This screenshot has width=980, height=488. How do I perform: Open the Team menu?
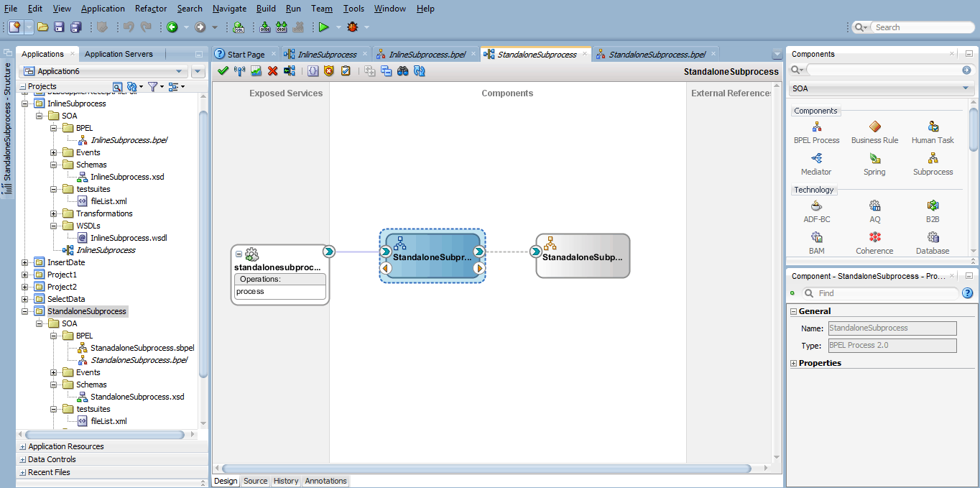[322, 9]
